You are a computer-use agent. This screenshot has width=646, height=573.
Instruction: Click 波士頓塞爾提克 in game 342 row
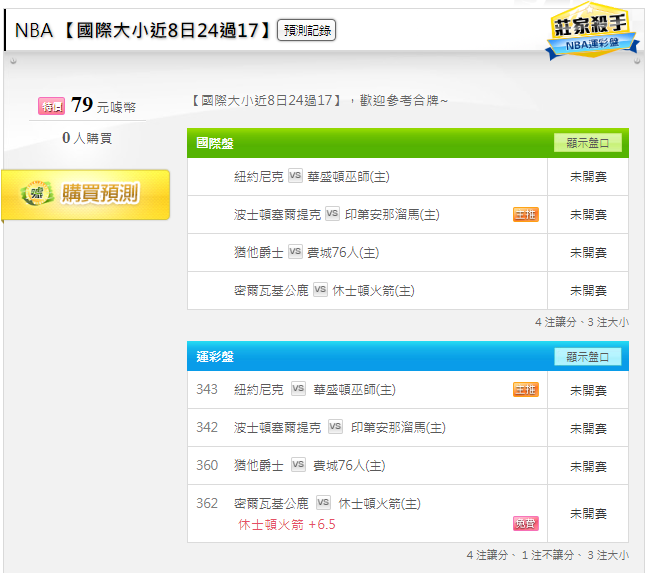pyautogui.click(x=277, y=428)
